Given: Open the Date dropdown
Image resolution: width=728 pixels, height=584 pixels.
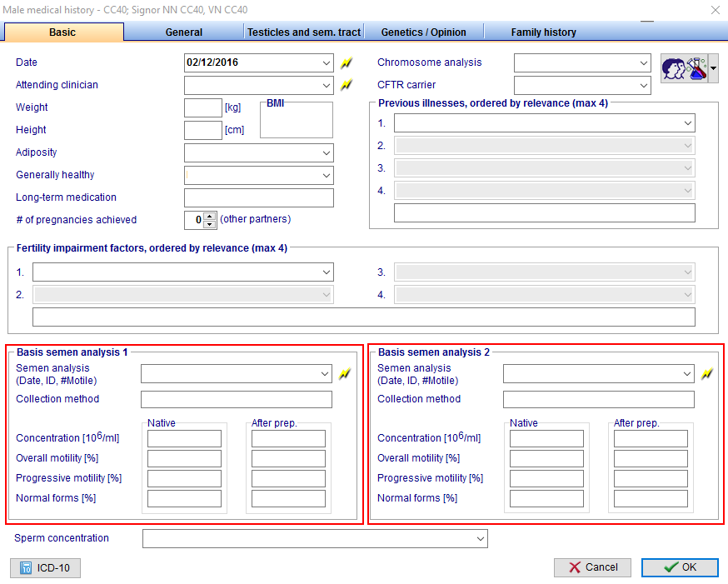Looking at the screenshot, I should (327, 62).
